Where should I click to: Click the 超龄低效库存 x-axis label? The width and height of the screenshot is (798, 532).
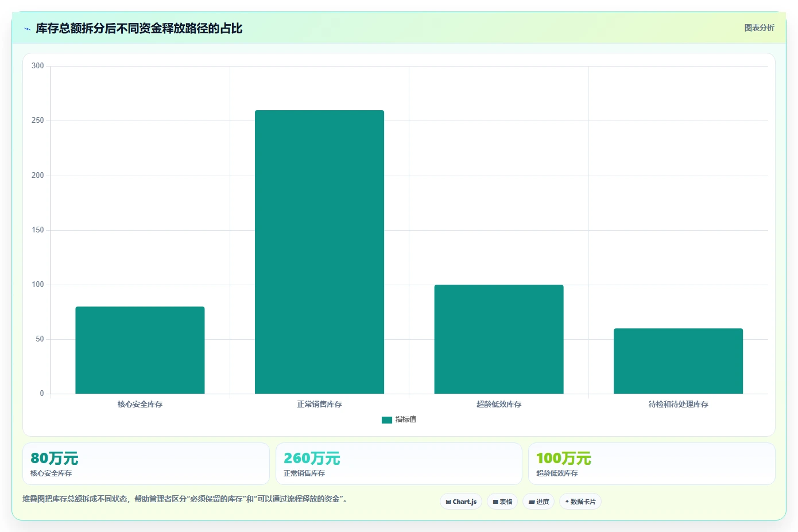tap(499, 404)
